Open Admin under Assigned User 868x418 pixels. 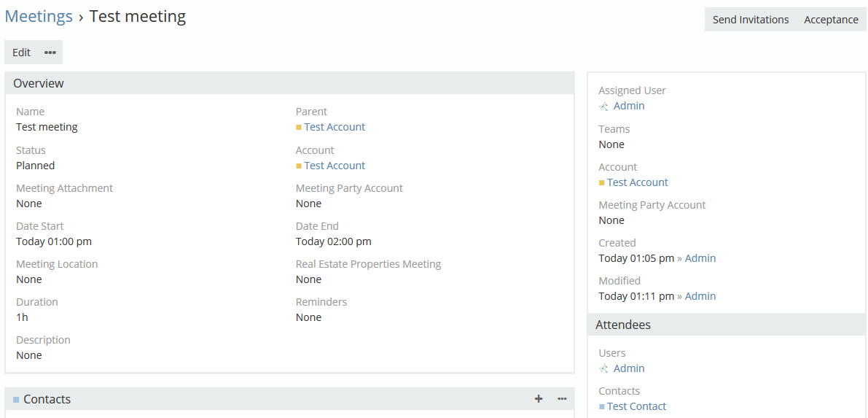629,106
